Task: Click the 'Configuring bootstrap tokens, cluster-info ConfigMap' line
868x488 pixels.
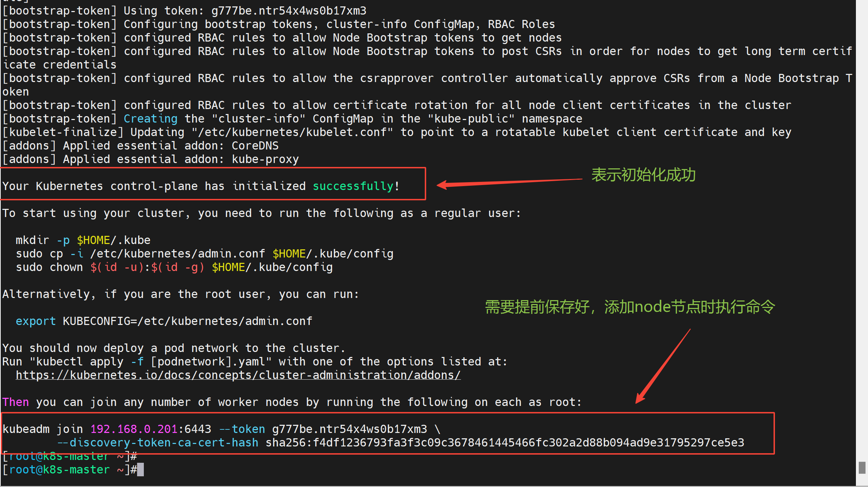Action: tap(279, 24)
